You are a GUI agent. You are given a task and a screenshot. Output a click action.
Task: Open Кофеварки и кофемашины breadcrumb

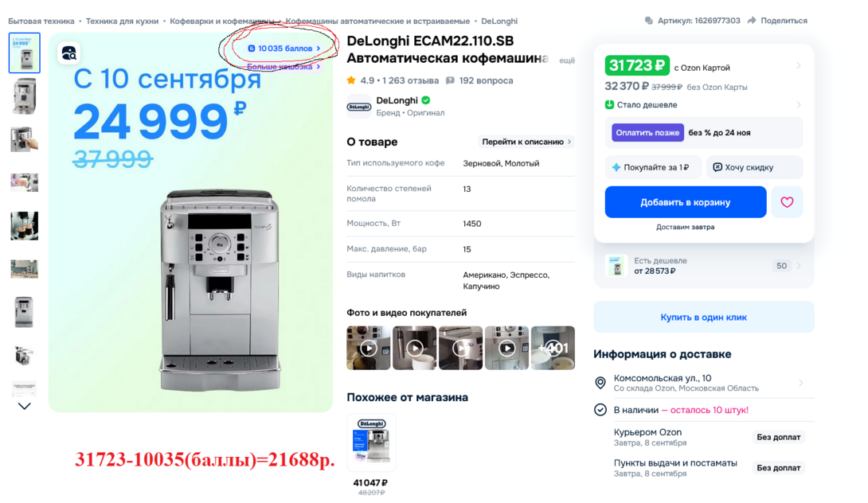coord(222,21)
